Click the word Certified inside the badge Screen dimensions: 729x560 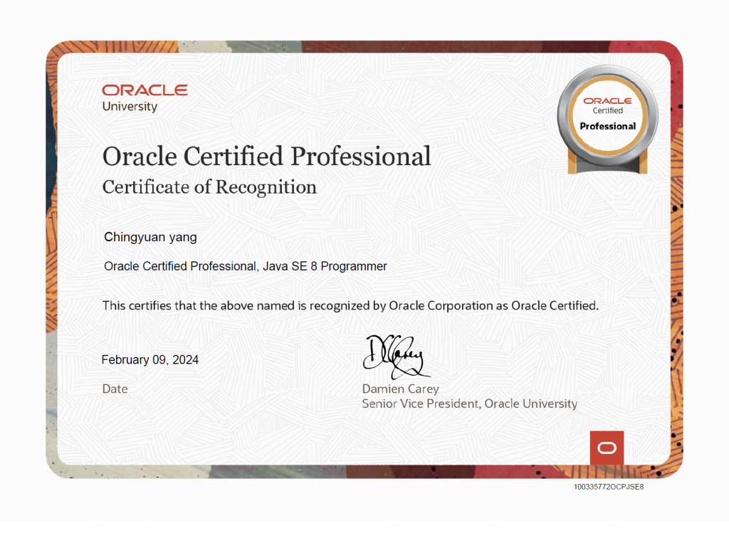(608, 110)
